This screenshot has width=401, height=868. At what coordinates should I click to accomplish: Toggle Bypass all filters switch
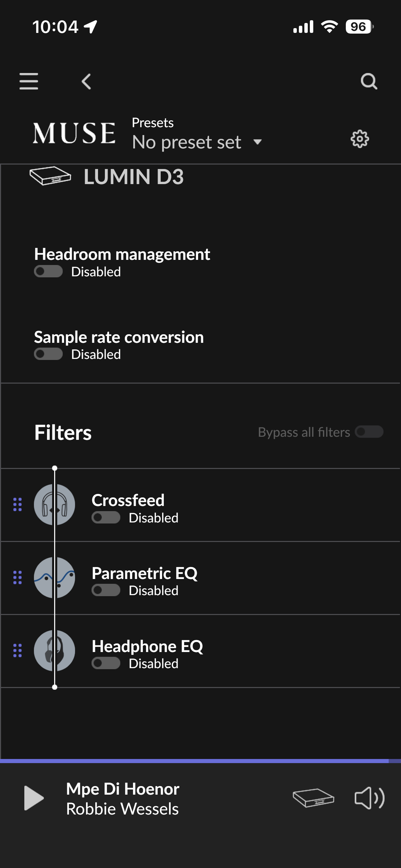(x=369, y=432)
